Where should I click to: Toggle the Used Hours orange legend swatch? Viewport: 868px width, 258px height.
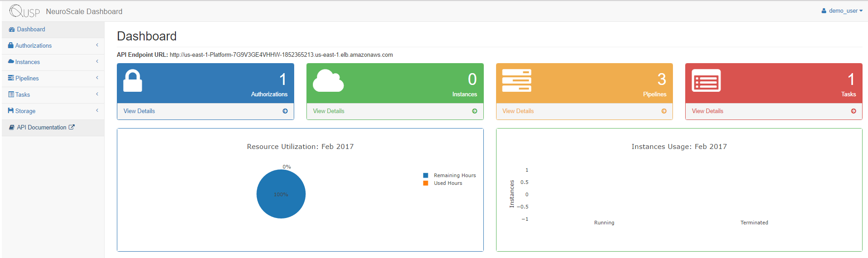click(426, 183)
